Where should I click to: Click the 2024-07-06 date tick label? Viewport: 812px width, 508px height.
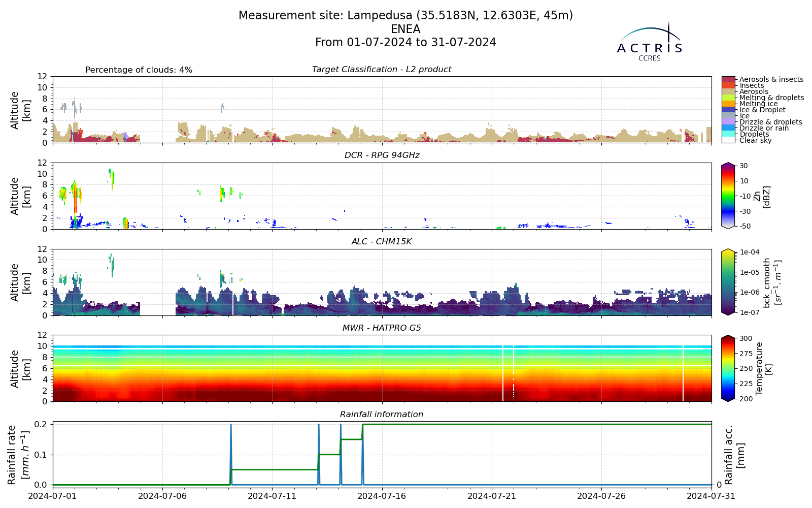click(x=162, y=495)
